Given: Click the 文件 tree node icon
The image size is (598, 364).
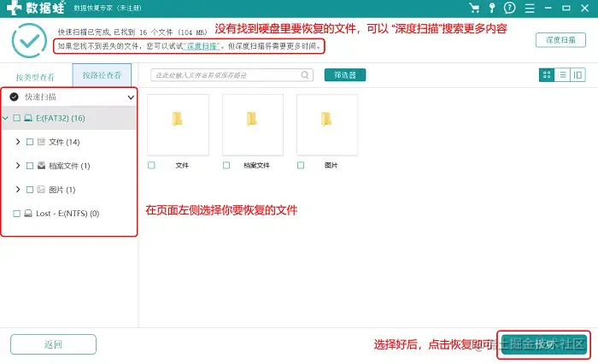Looking at the screenshot, I should (x=41, y=142).
